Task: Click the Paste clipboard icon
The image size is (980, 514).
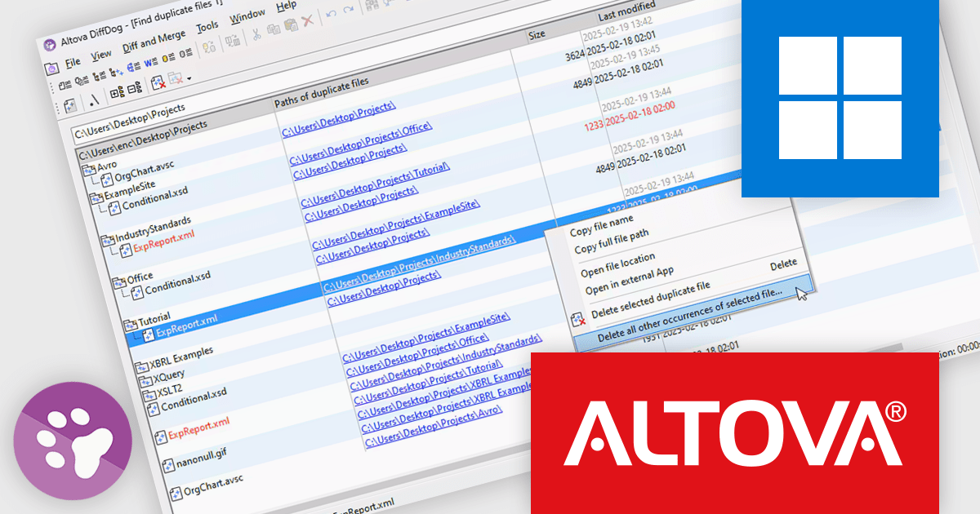Action: click(x=292, y=25)
